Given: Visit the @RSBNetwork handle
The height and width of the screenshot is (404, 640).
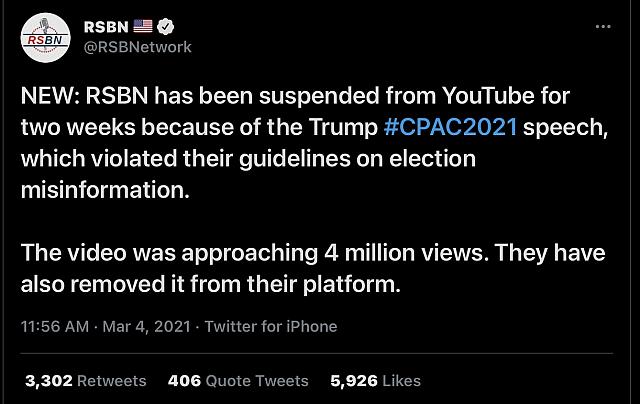Looking at the screenshot, I should tap(137, 47).
